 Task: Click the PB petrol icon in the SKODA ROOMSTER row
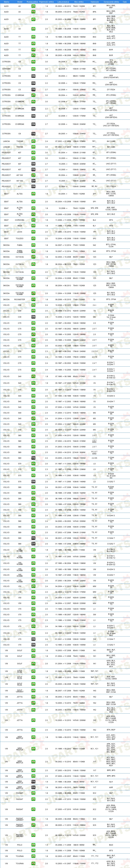(x=33, y=299)
